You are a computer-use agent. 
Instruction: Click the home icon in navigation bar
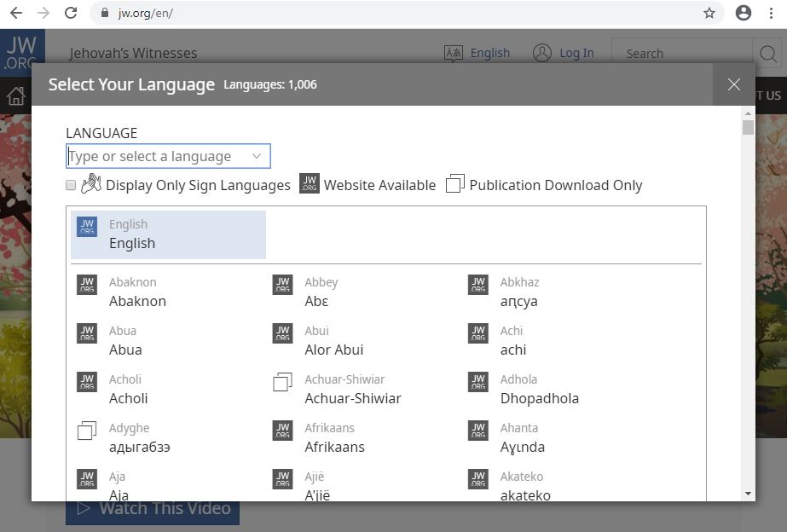(15, 95)
